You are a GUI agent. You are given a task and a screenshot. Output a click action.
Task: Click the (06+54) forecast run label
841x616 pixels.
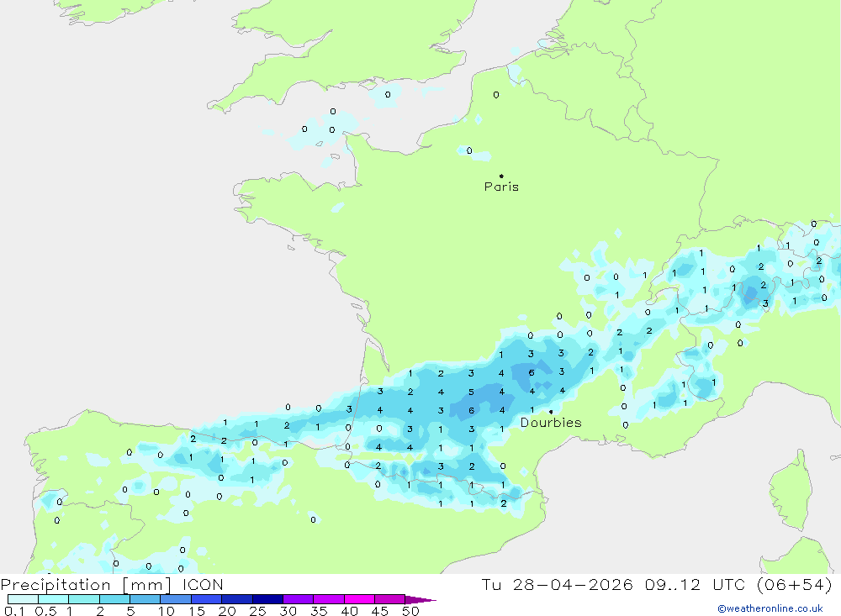pos(795,584)
